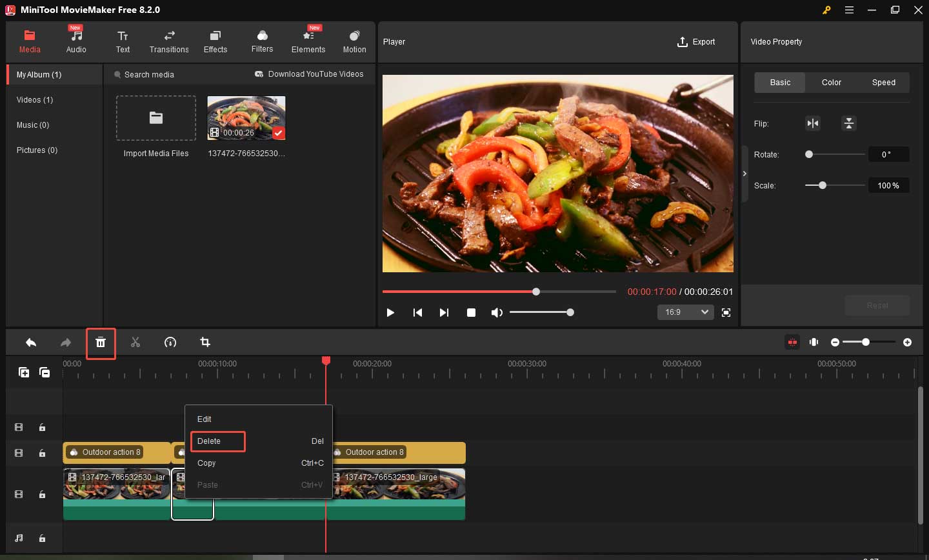The height and width of the screenshot is (560, 929).
Task: Switch to Color property tab
Action: tap(832, 83)
